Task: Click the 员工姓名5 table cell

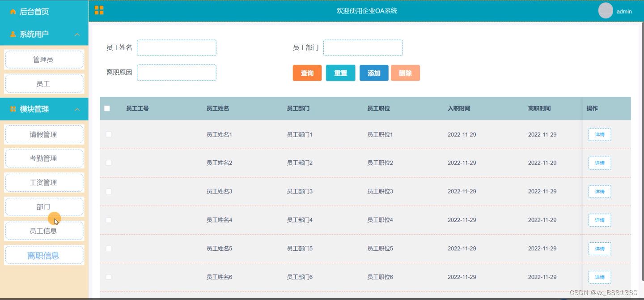Action: click(x=219, y=249)
